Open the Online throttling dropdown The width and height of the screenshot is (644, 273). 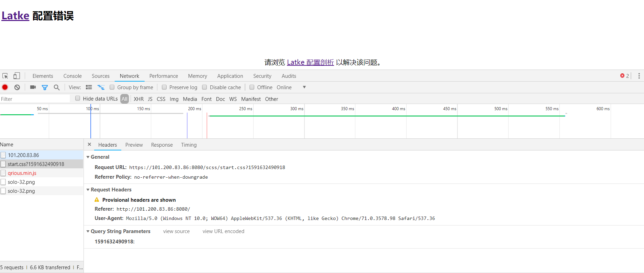pos(291,87)
